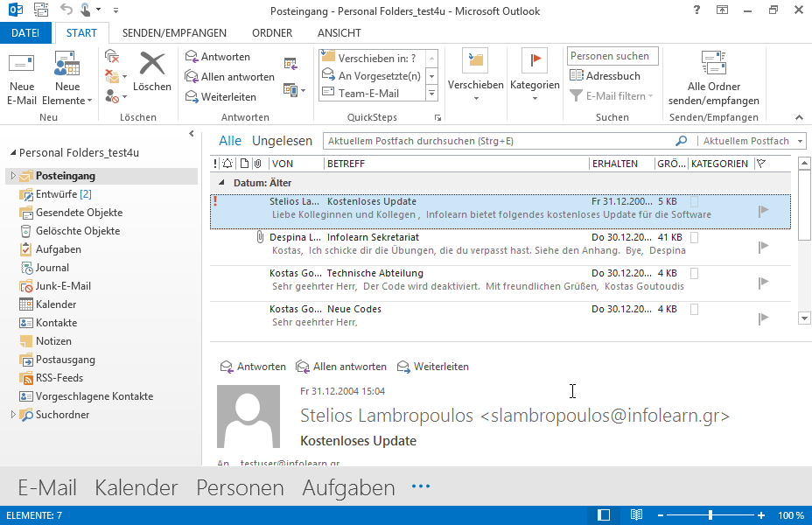
Task: Flag the Infolearn Sekretariat email
Action: [763, 247]
